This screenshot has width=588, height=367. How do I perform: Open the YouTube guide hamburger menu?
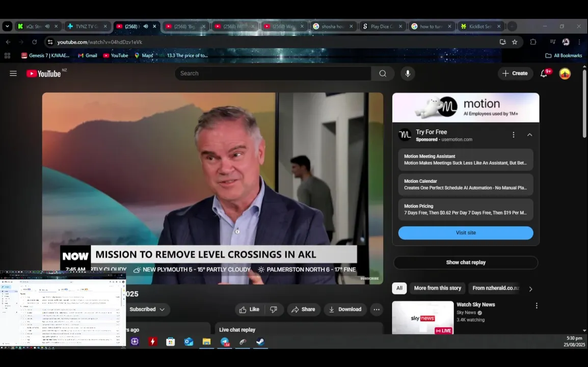(13, 73)
